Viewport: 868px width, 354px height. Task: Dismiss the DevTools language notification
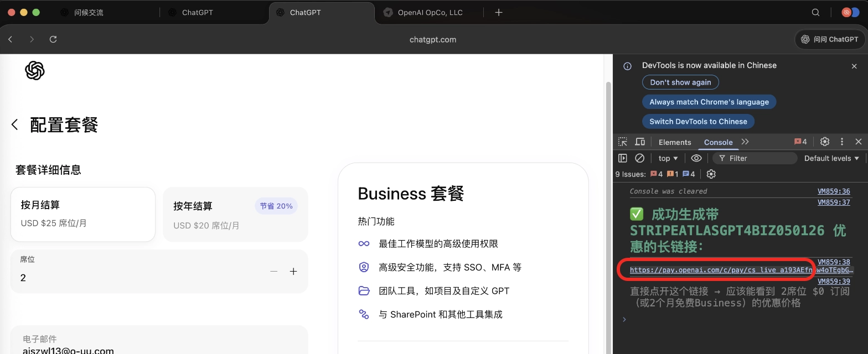(854, 66)
